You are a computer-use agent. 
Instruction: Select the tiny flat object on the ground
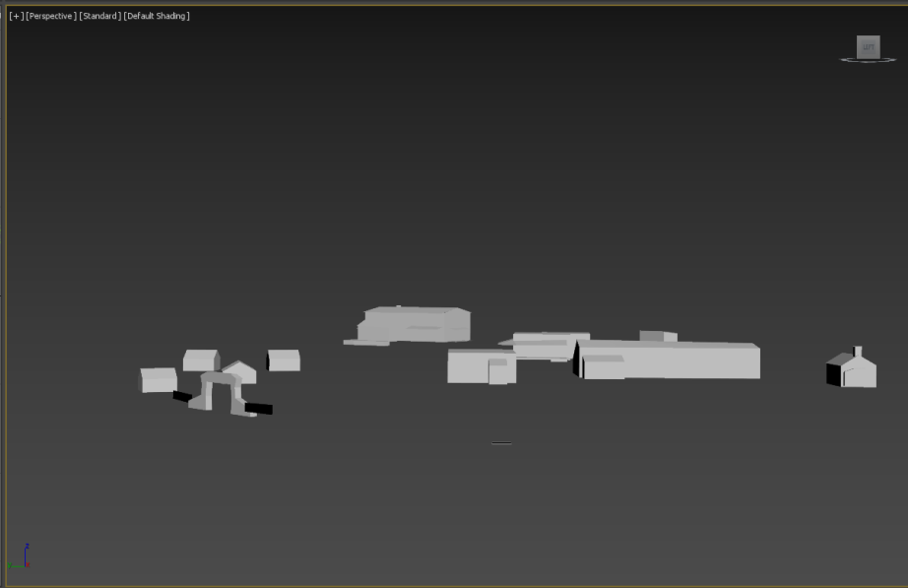tap(501, 443)
